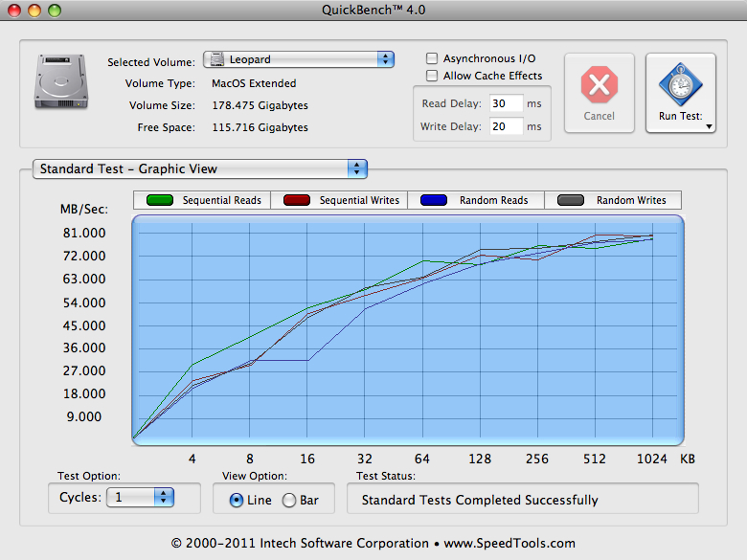This screenshot has height=560, width=747.
Task: Click the green Sequential Reads swatch
Action: click(x=160, y=200)
